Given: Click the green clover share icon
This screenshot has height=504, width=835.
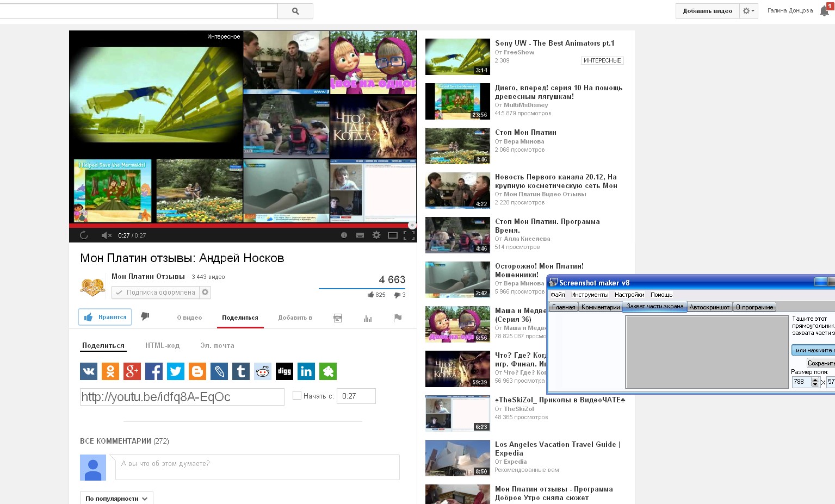Looking at the screenshot, I should [328, 371].
